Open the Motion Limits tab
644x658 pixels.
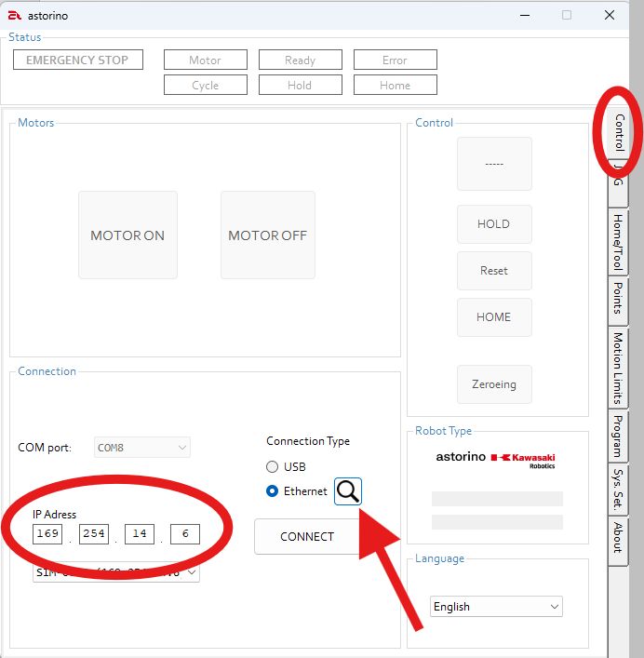tap(618, 368)
